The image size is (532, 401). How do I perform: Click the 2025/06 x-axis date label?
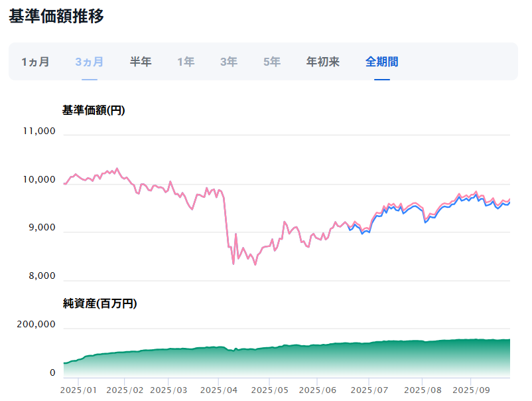tap(318, 389)
